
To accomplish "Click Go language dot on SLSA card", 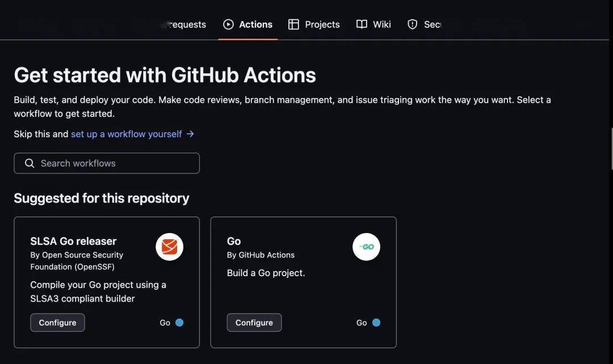I will 179,323.
